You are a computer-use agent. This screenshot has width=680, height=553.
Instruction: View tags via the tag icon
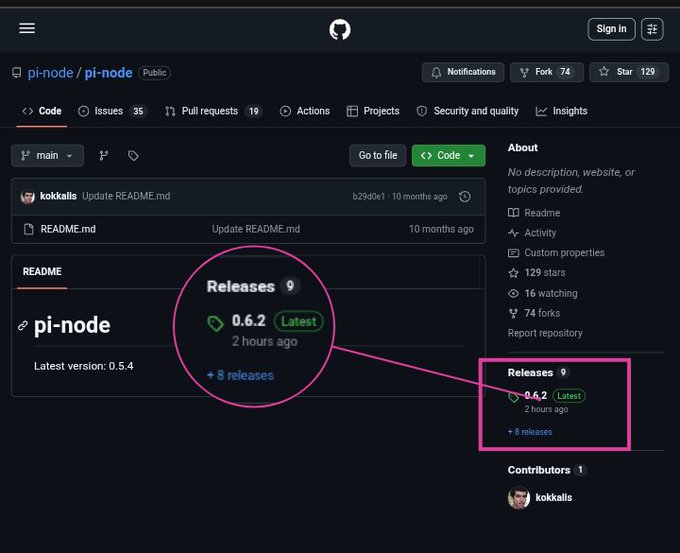(x=133, y=155)
